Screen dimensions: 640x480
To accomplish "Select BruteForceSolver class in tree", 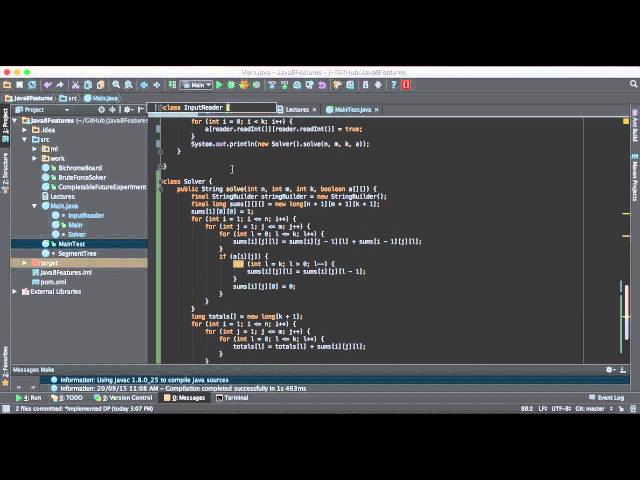I will (82, 177).
